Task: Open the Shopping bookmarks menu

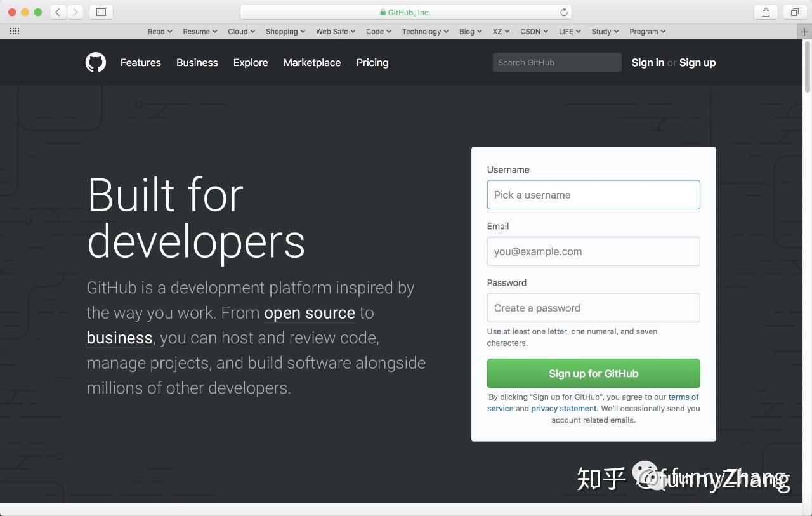Action: (285, 31)
